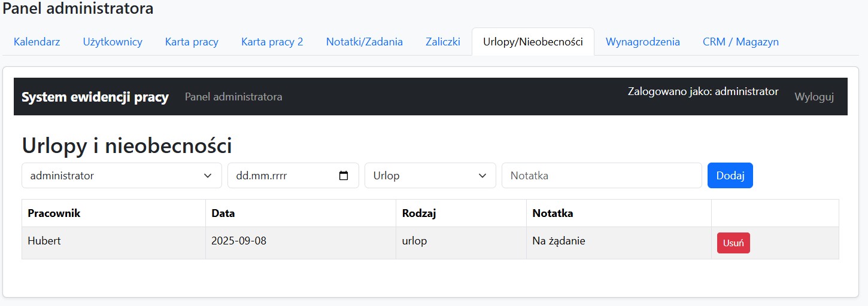The image size is (868, 306).
Task: Expand the employee dropdown showing administrator
Action: (122, 176)
